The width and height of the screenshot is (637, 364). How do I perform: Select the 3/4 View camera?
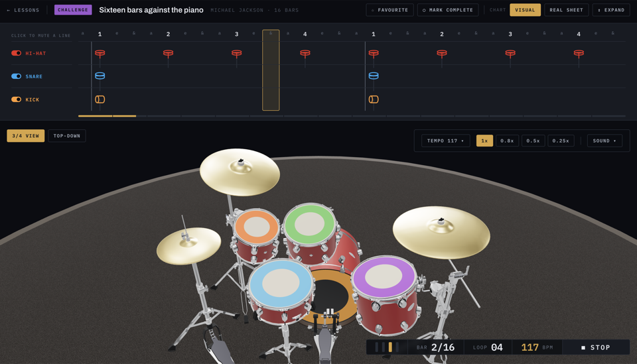(26, 136)
